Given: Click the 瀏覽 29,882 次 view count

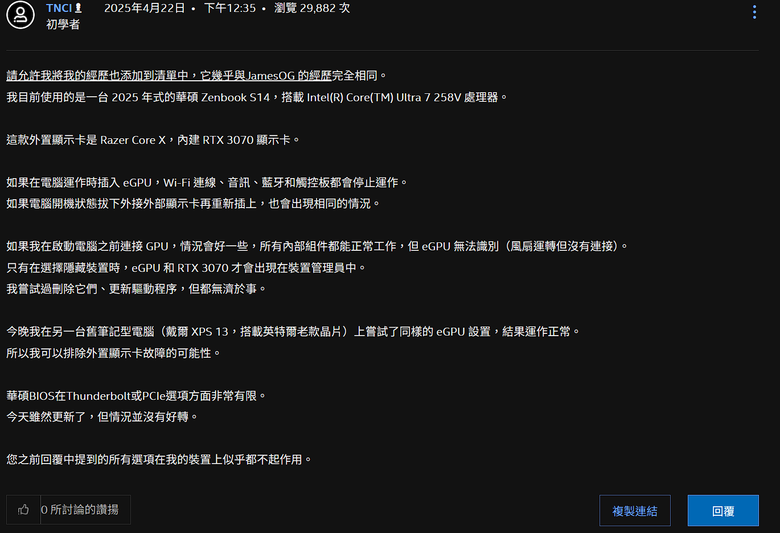Looking at the screenshot, I should click(312, 8).
